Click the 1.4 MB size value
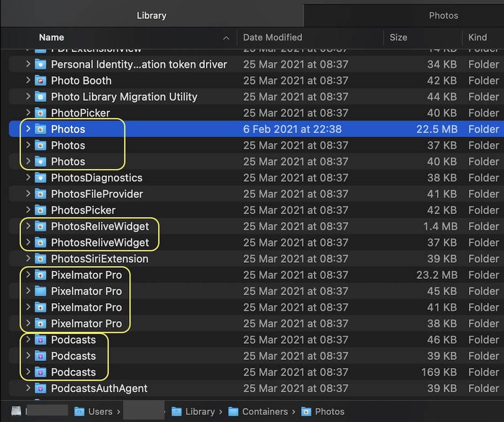This screenshot has height=422, width=504. 440,226
